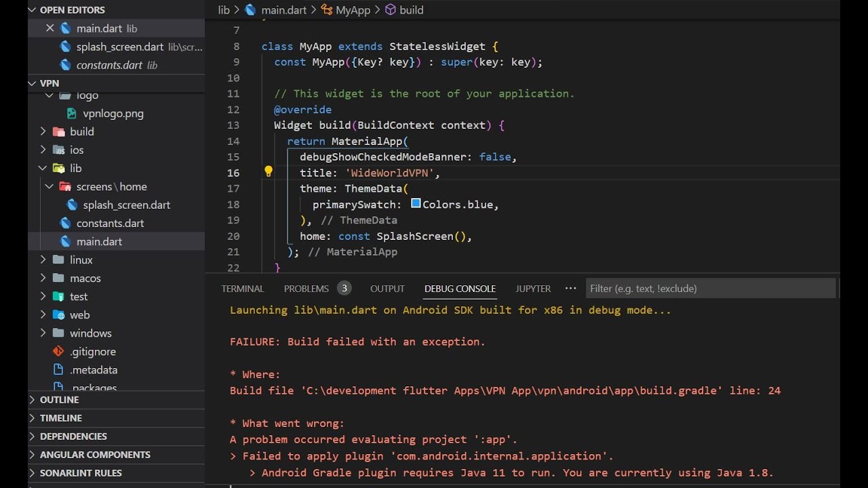
Task: Select constants.dart in open editors
Action: [x=109, y=65]
